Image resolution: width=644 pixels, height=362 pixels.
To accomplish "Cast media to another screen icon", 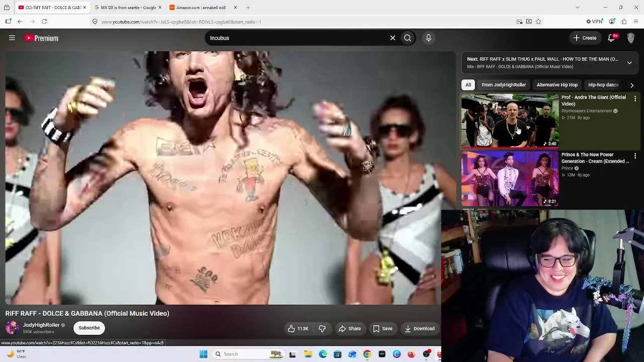I will click(x=519, y=22).
